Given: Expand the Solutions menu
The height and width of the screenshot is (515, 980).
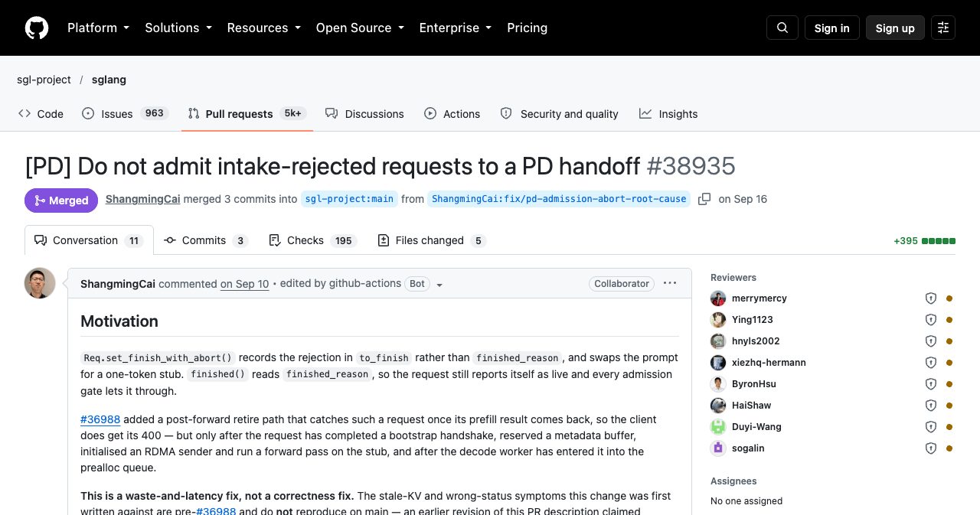Looking at the screenshot, I should [178, 28].
